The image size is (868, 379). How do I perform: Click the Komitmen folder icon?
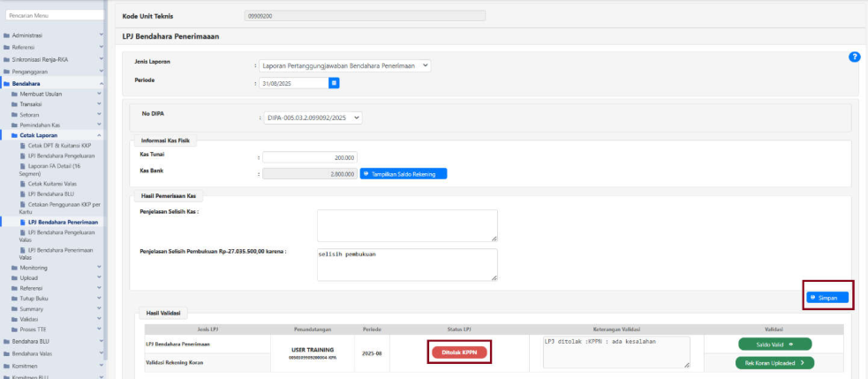6,365
